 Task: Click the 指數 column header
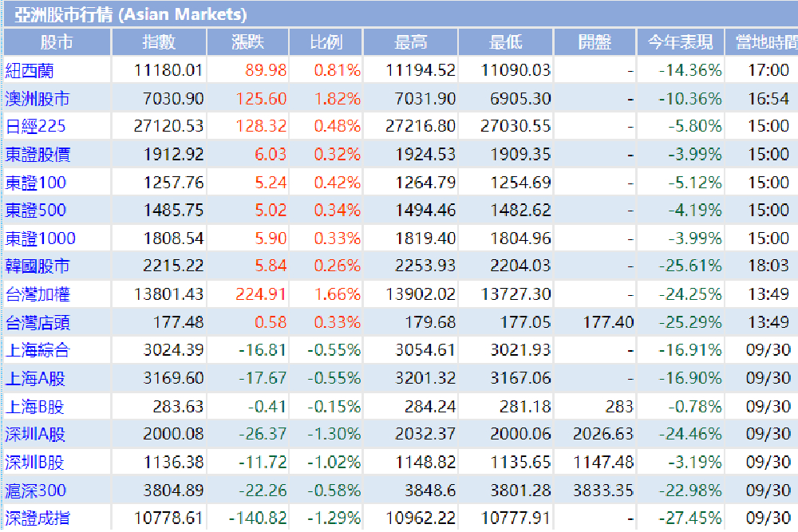click(159, 41)
